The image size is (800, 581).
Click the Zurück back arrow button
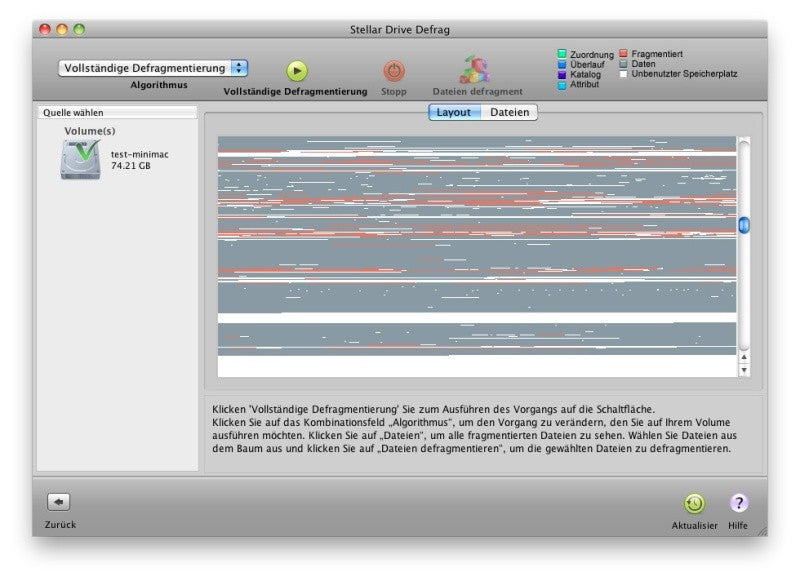tap(59, 502)
